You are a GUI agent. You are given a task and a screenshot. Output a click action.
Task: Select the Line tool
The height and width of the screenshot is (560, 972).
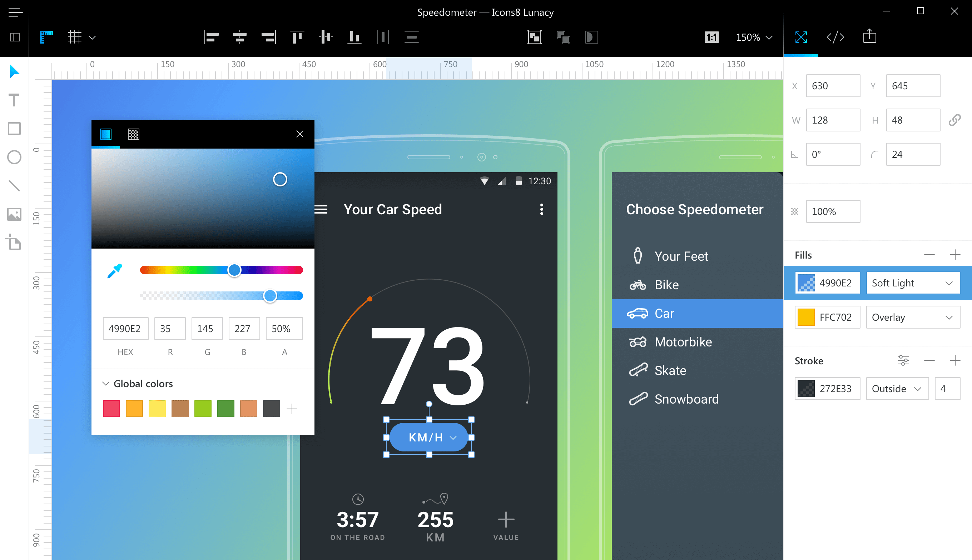(15, 186)
